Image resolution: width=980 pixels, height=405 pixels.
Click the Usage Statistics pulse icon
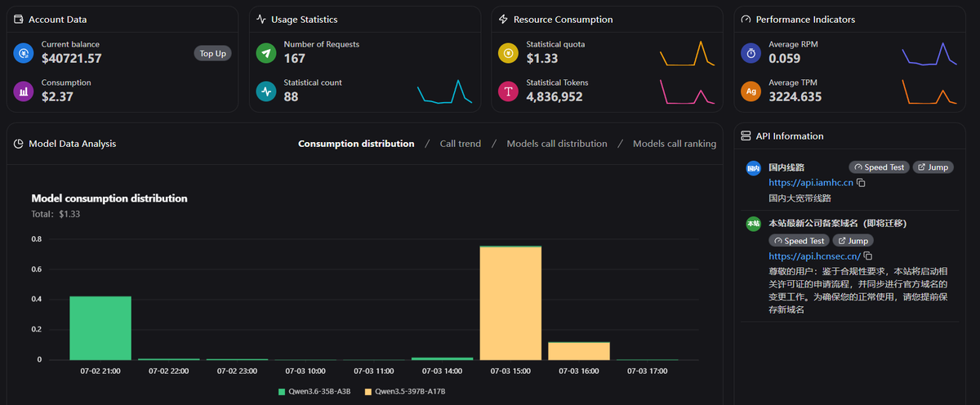(261, 19)
